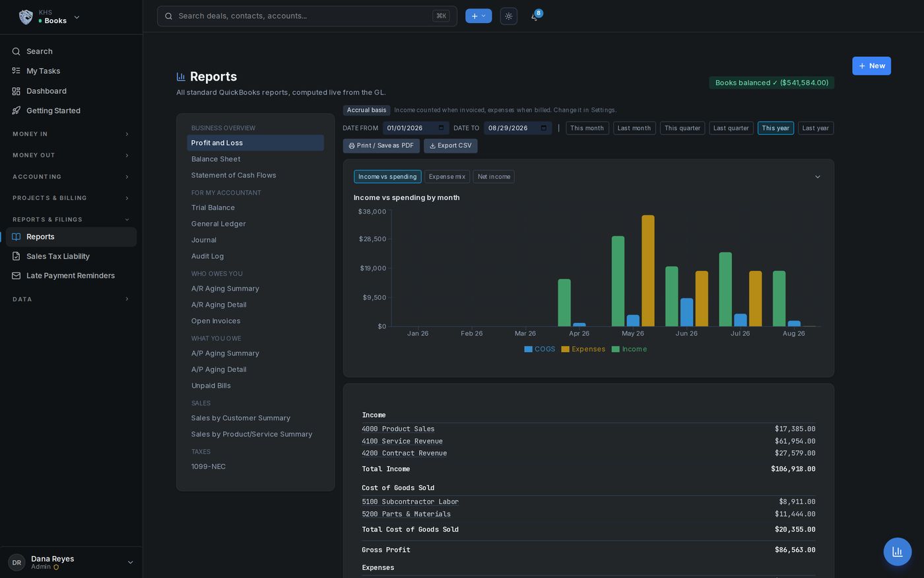Click the calendar icon in Date From field
The image size is (924, 578).
[442, 128]
